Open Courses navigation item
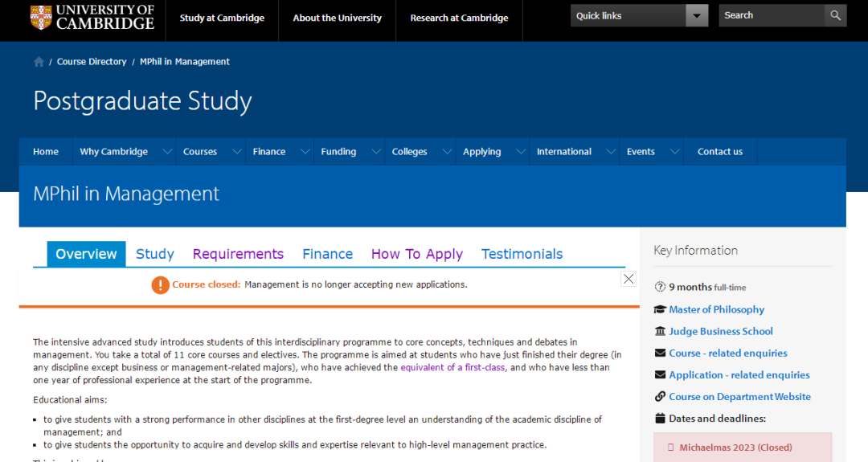 [x=200, y=152]
